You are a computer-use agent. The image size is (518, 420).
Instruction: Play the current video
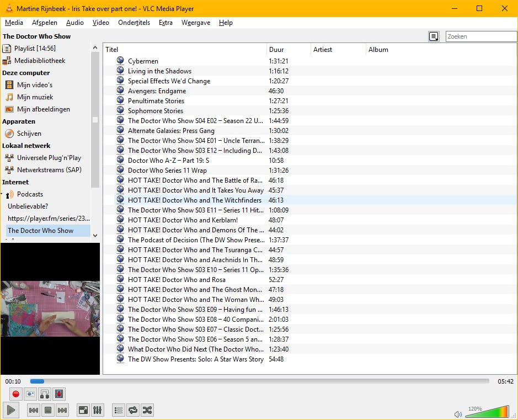11,410
